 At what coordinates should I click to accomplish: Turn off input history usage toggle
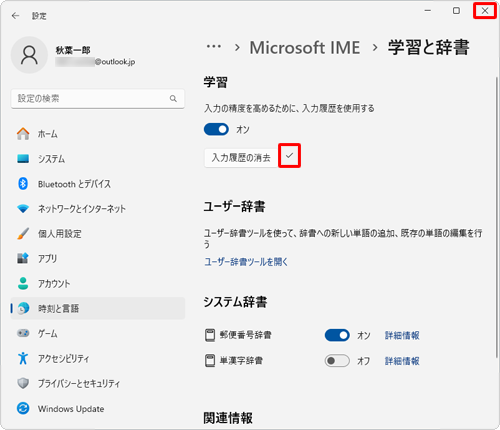pos(216,129)
